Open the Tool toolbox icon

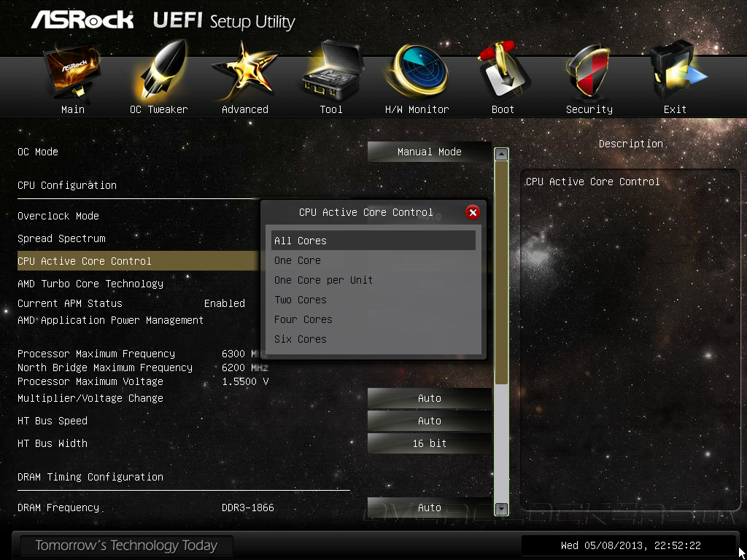pyautogui.click(x=332, y=71)
